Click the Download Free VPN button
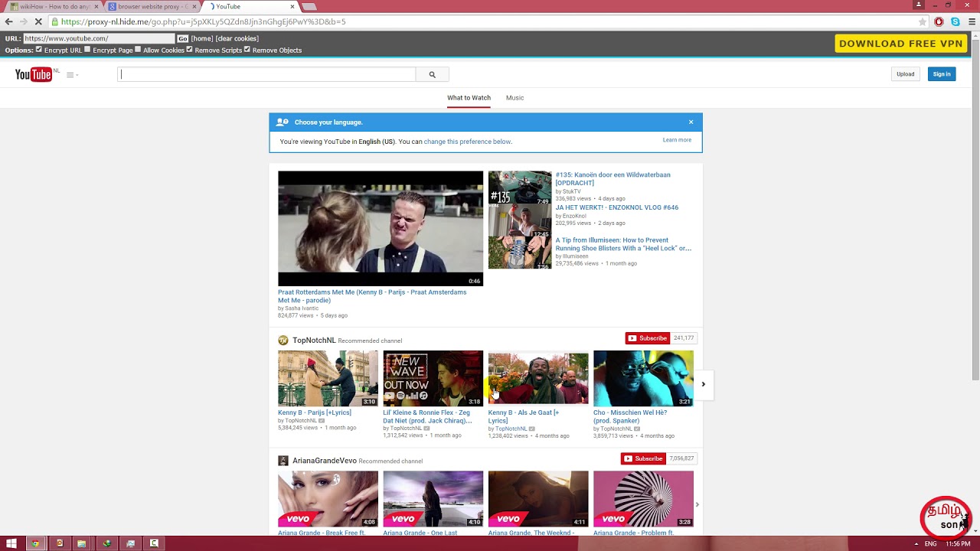Screen dimensions: 980x551 pyautogui.click(x=900, y=44)
